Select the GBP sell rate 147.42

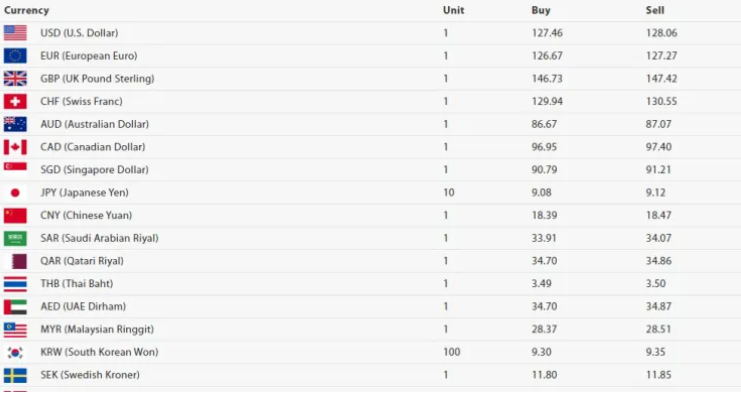[x=662, y=78]
